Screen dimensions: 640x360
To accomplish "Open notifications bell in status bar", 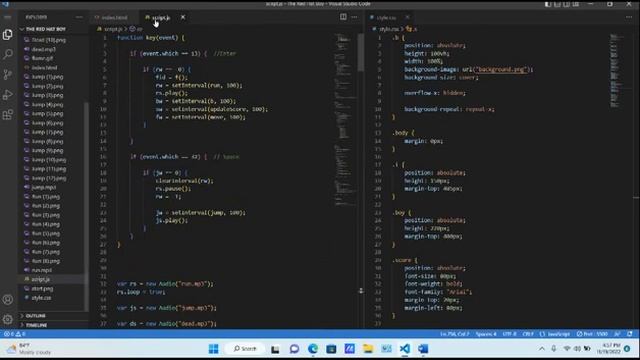I will (x=630, y=334).
